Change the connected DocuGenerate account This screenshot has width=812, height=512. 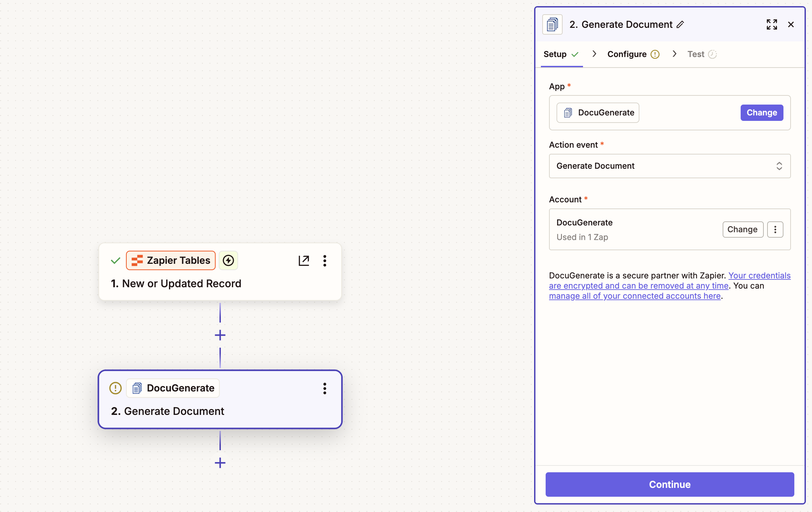pos(743,230)
